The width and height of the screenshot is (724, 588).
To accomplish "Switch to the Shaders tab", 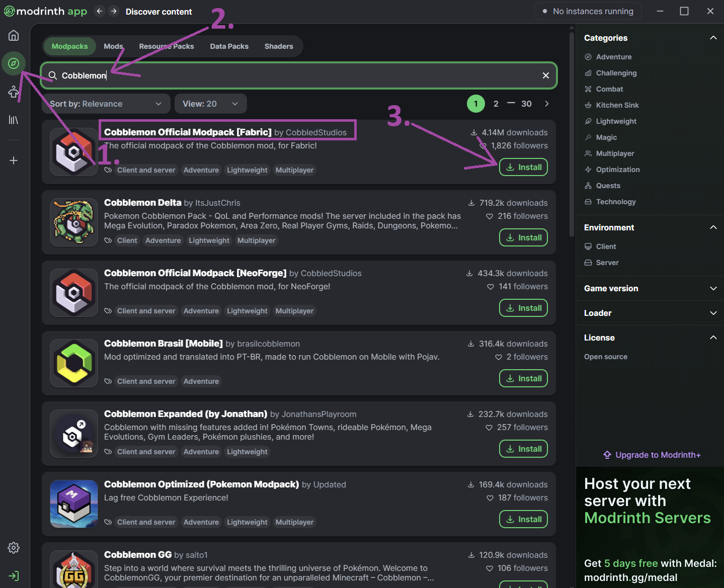I will click(x=278, y=46).
